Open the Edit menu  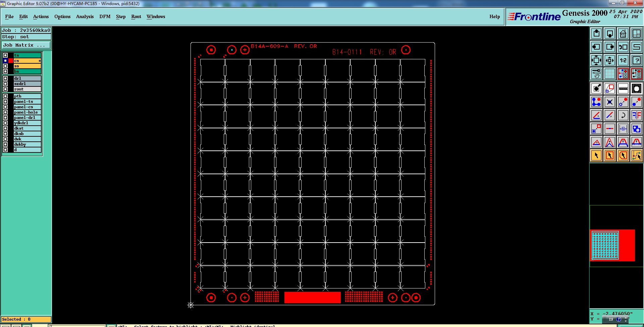tap(23, 16)
